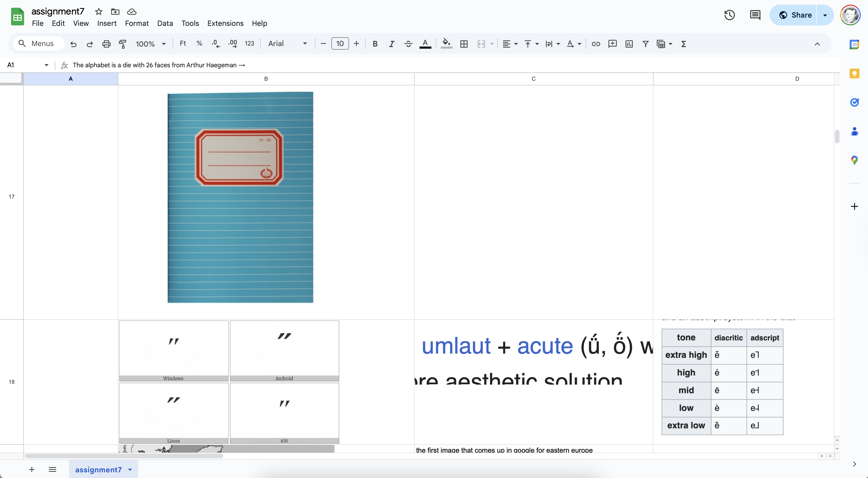This screenshot has width=868, height=478.
Task: Click the Insert chart icon
Action: click(629, 44)
